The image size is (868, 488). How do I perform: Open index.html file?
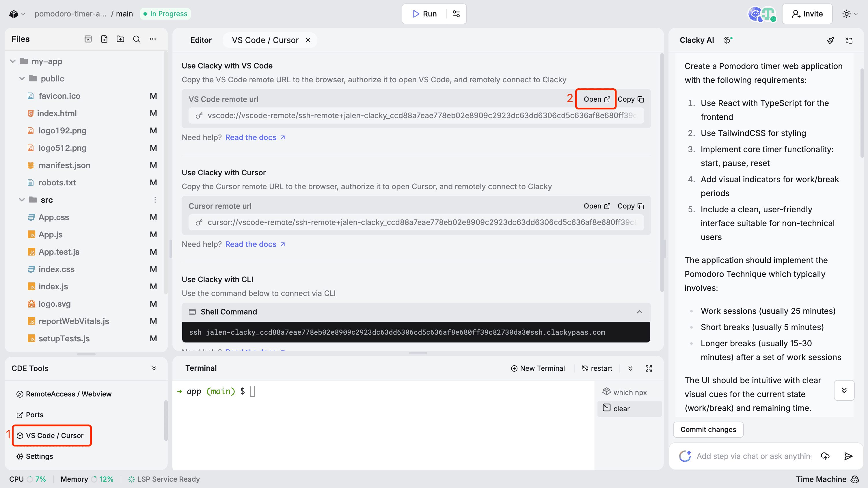[57, 113]
